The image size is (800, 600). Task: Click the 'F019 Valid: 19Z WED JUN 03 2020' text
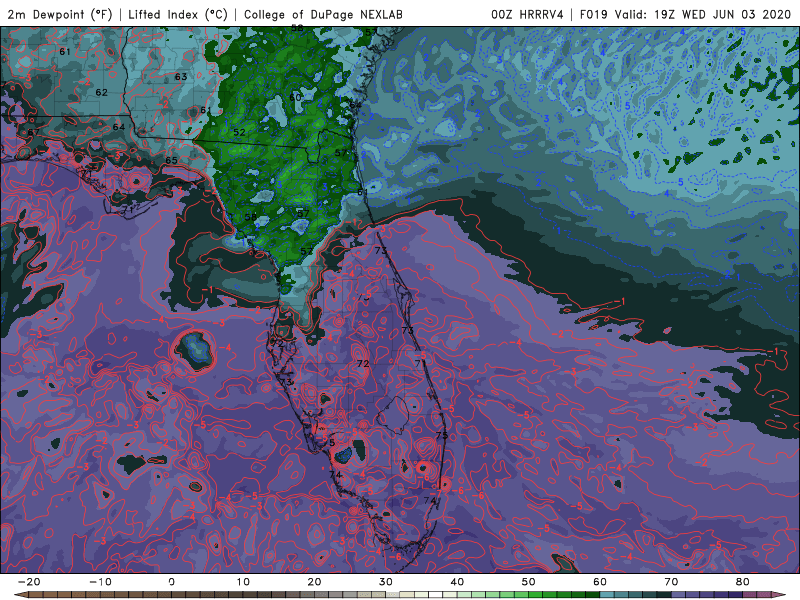685,14
